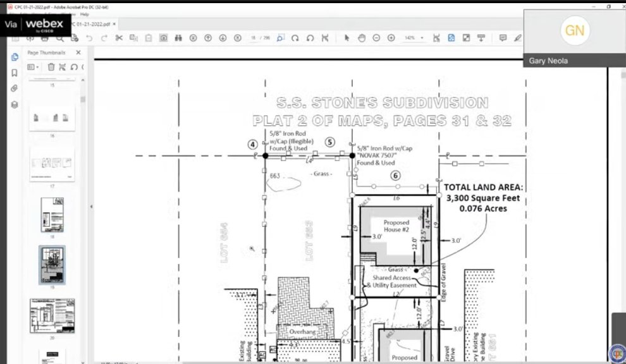Zoom in with the plus circle
This screenshot has width=626, height=364.
point(391,38)
